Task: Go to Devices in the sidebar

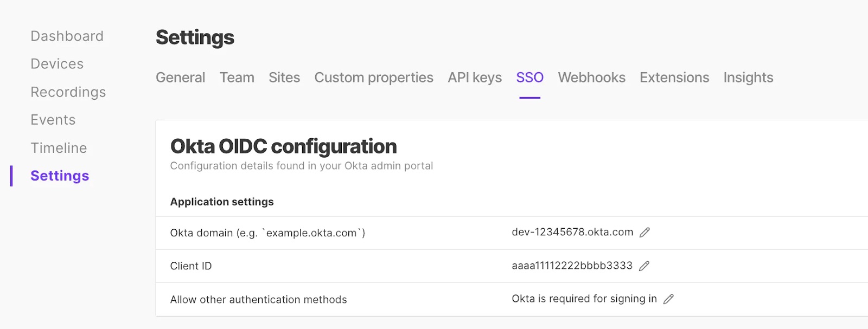Action: tap(57, 64)
